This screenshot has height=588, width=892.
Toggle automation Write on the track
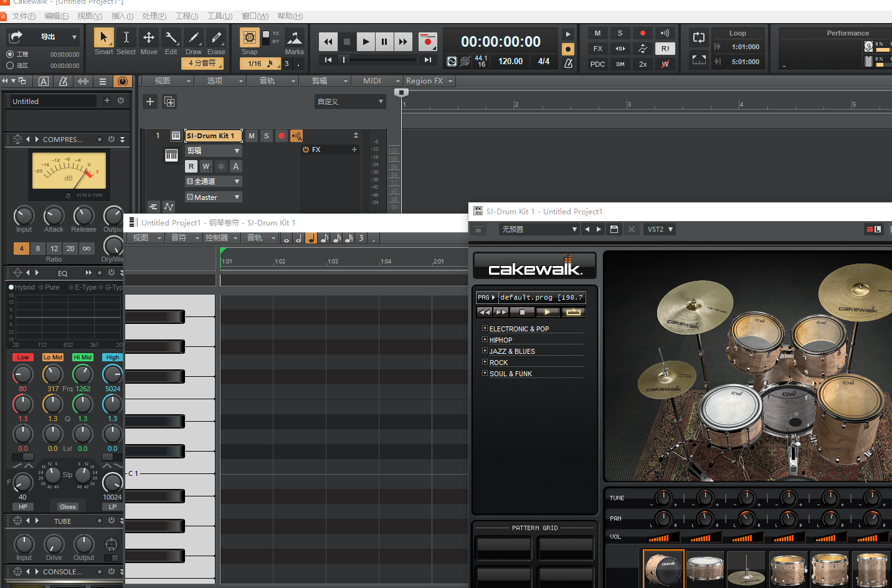coord(206,166)
